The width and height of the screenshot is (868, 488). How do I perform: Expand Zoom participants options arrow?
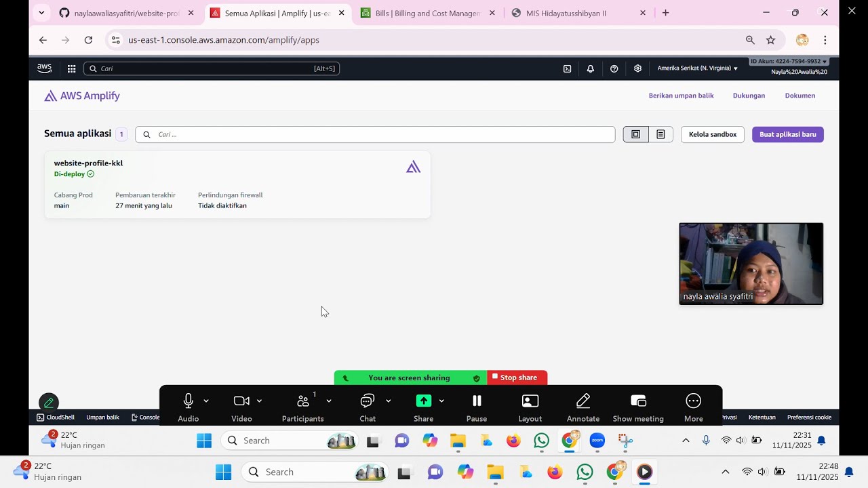click(329, 401)
